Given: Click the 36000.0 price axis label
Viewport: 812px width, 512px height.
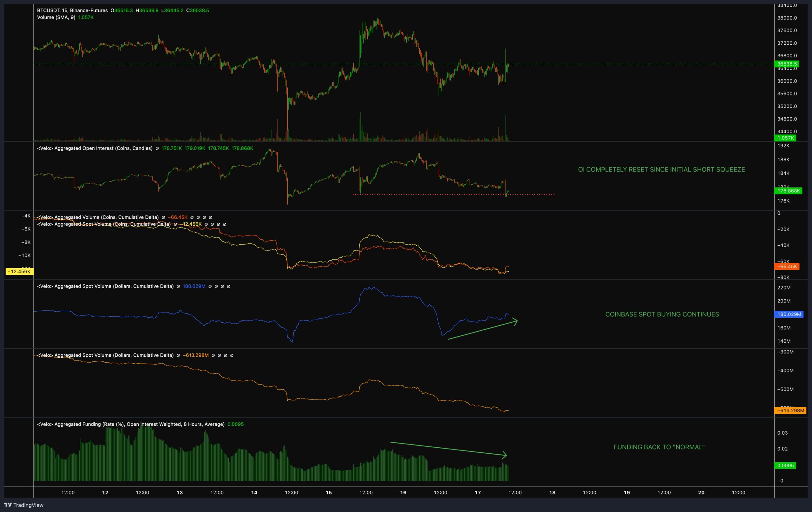Looking at the screenshot, I should click(x=787, y=81).
